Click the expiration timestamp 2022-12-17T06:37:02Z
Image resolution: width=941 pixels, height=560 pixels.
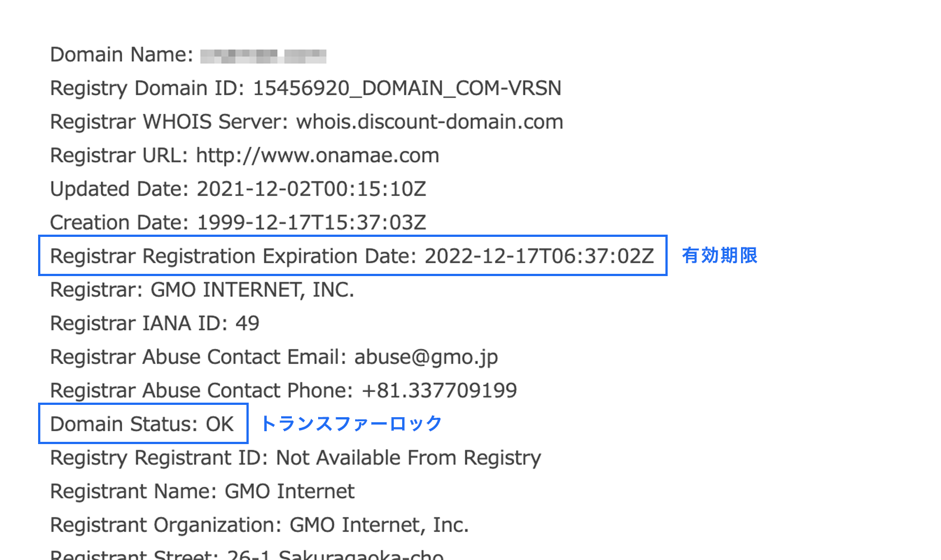539,256
